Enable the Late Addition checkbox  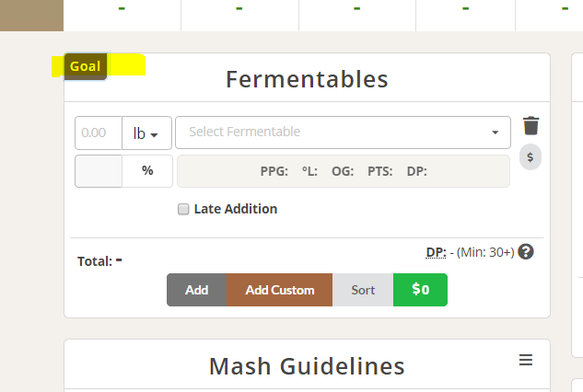click(183, 209)
